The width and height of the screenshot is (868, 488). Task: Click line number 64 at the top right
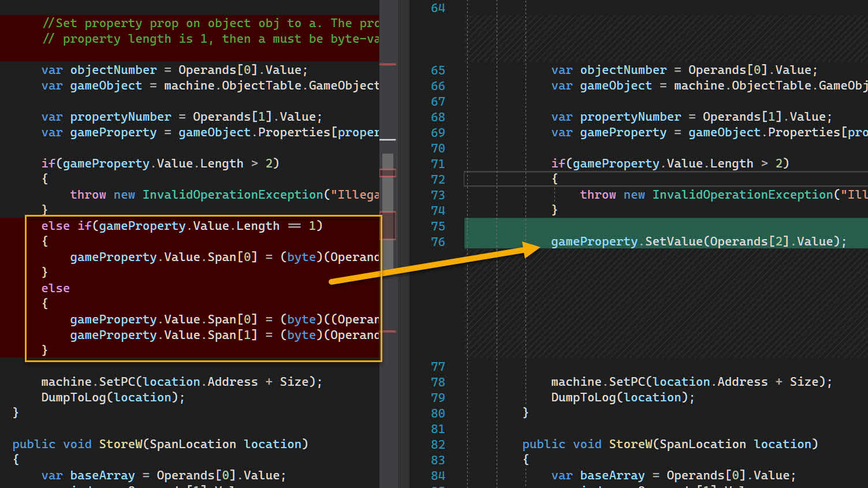coord(438,8)
